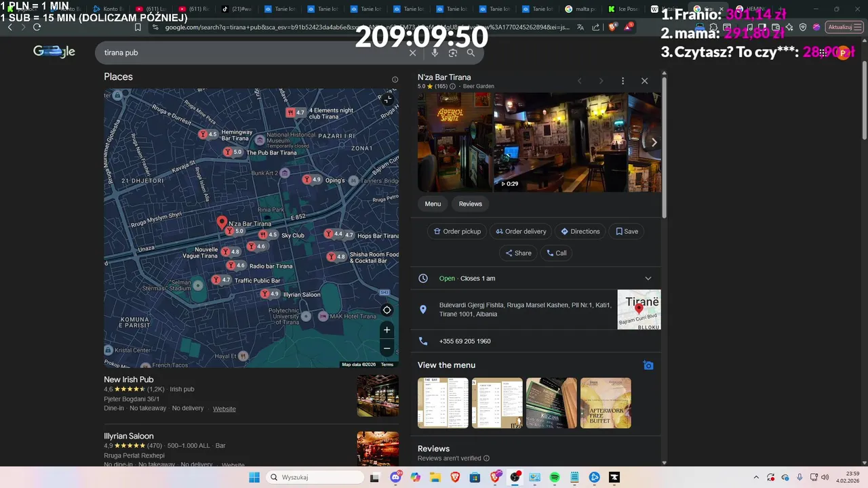Open the map Terms link

[x=387, y=365]
